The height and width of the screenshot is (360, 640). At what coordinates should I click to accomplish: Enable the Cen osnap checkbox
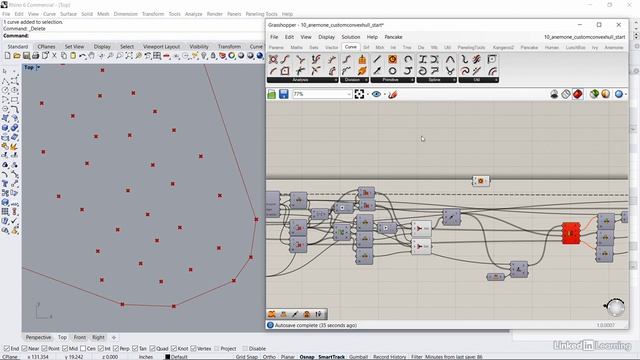83,349
